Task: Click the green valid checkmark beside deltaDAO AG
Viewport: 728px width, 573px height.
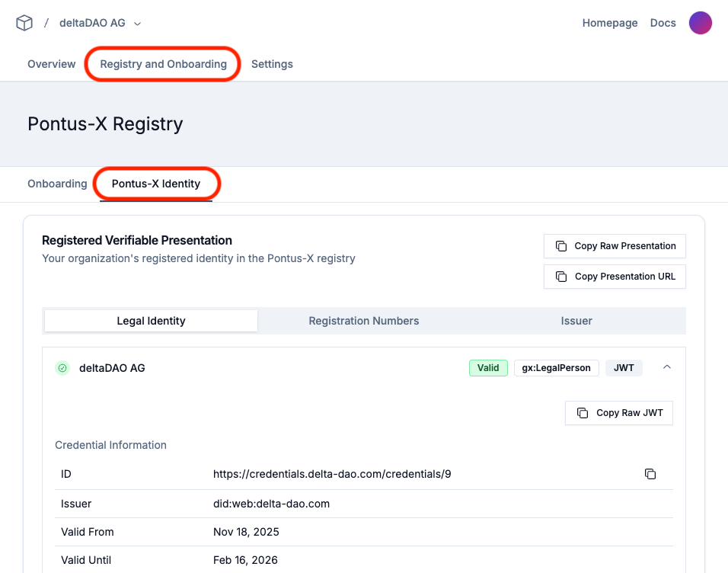Action: pos(62,368)
